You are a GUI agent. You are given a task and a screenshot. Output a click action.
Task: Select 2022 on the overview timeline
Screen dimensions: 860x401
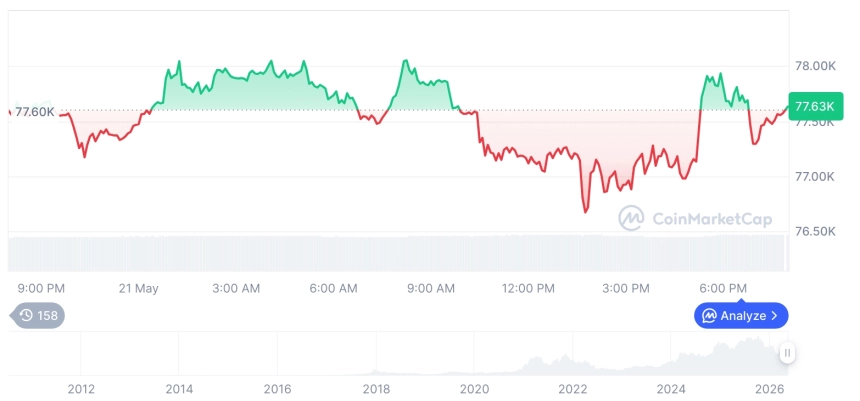tap(573, 389)
